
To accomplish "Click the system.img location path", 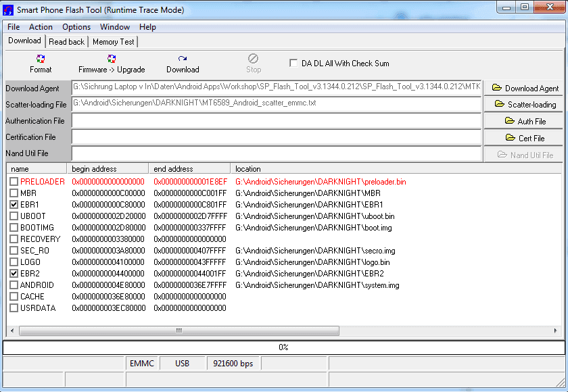I will tap(317, 285).
